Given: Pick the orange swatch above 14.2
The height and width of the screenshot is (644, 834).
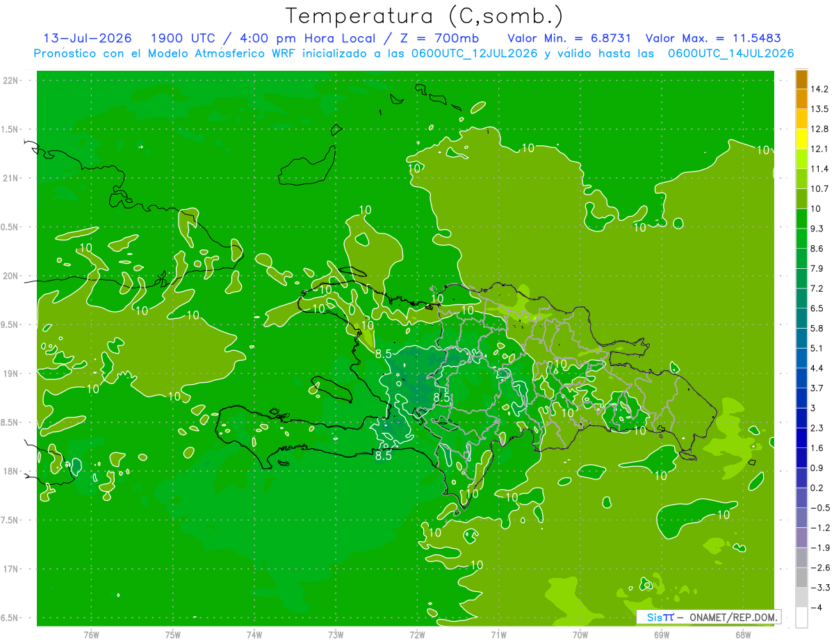Looking at the screenshot, I should pos(801,79).
